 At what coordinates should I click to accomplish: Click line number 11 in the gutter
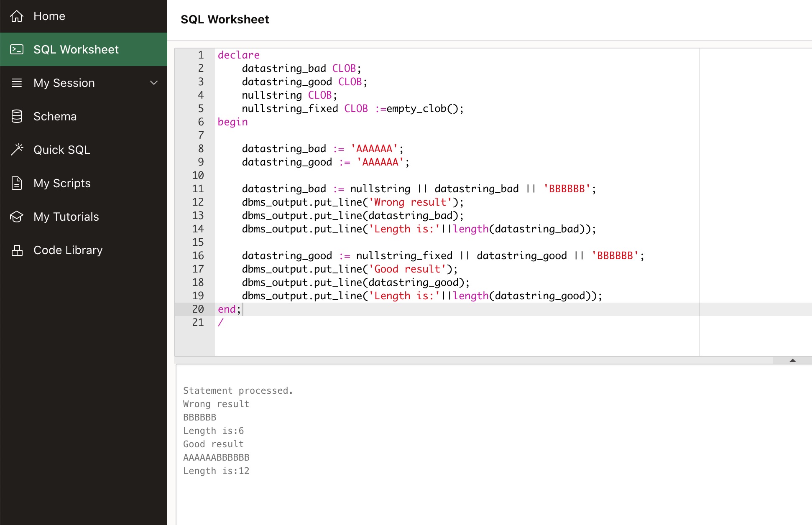point(198,189)
